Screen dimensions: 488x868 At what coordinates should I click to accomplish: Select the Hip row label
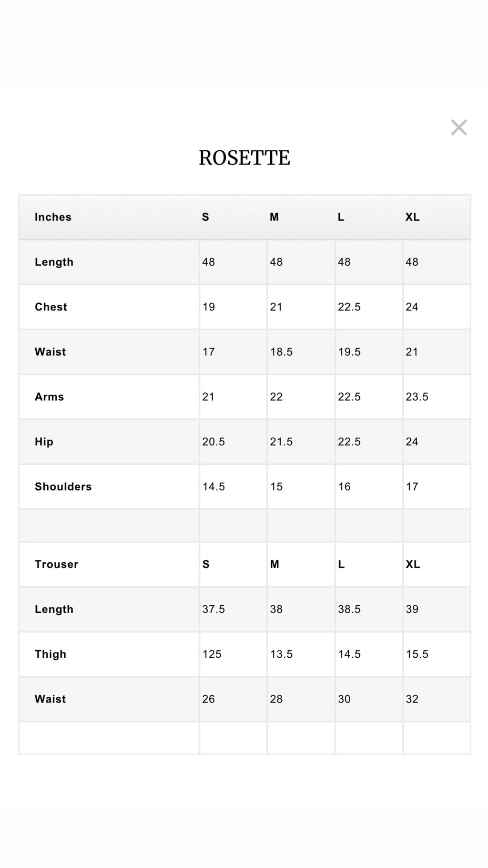tap(44, 442)
